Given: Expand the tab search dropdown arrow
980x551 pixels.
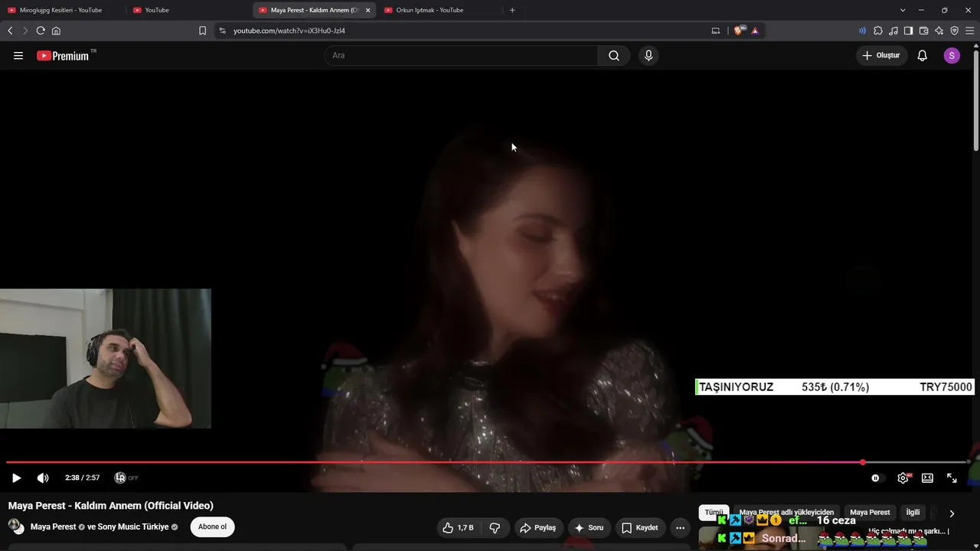Looking at the screenshot, I should pyautogui.click(x=903, y=10).
